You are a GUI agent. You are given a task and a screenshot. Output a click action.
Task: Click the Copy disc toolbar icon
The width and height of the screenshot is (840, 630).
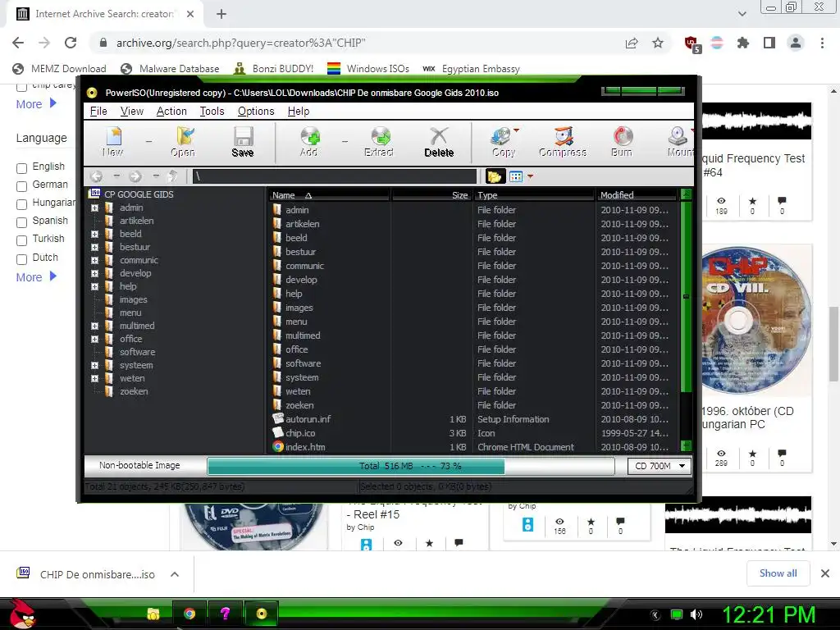[503, 141]
